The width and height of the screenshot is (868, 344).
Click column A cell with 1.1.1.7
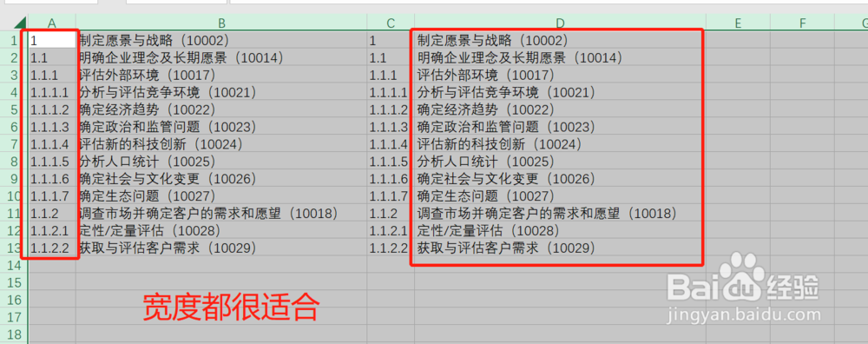click(52, 195)
